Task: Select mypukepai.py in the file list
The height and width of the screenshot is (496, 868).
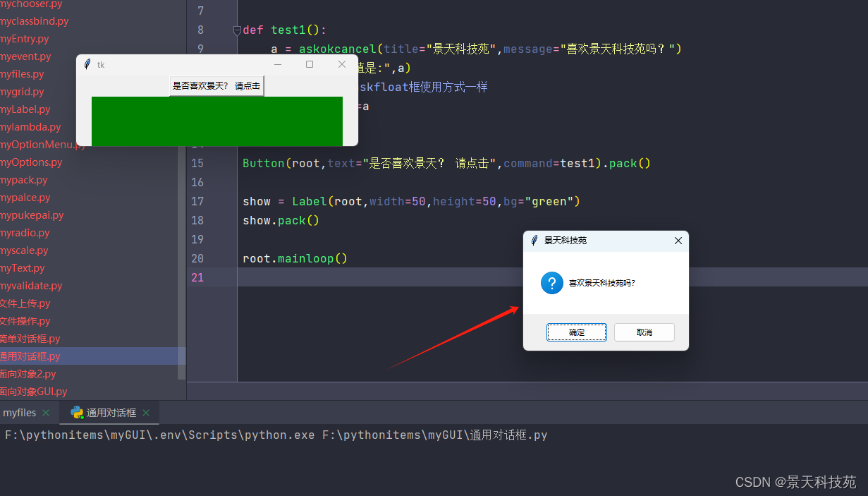Action: point(32,215)
